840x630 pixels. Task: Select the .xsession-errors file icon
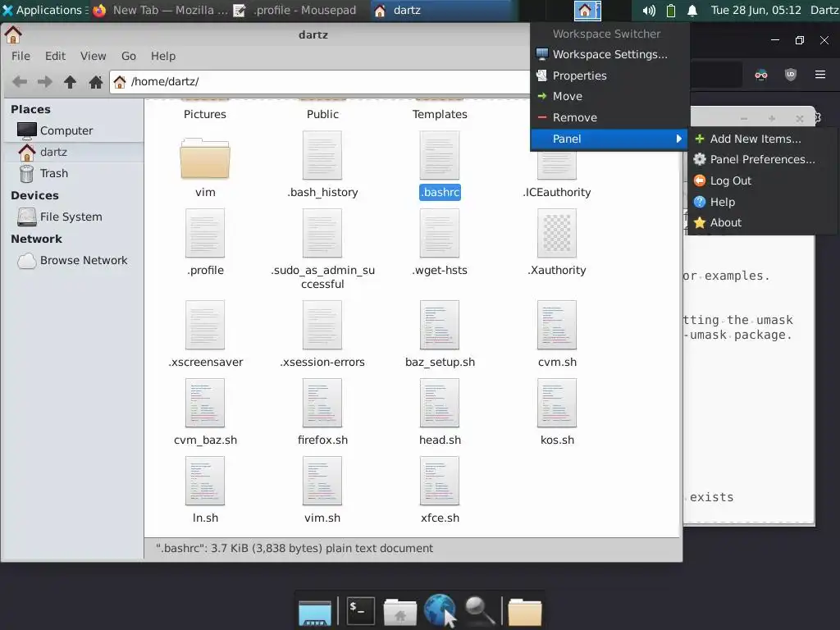click(x=322, y=325)
